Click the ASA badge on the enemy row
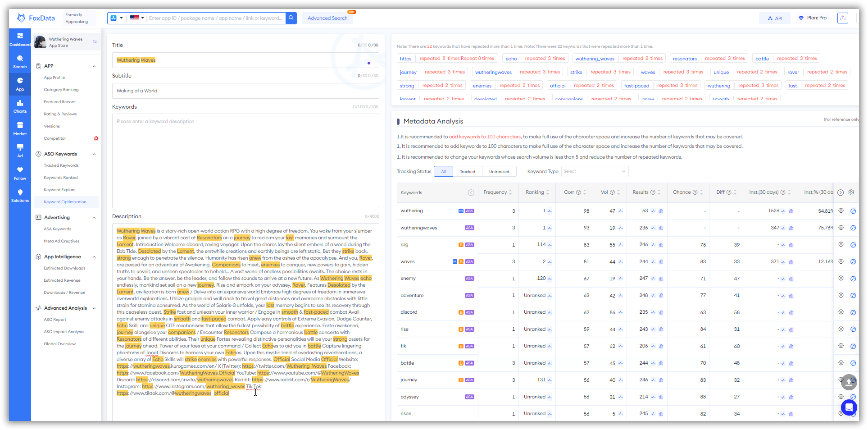This screenshot has height=430, width=868. tap(469, 279)
